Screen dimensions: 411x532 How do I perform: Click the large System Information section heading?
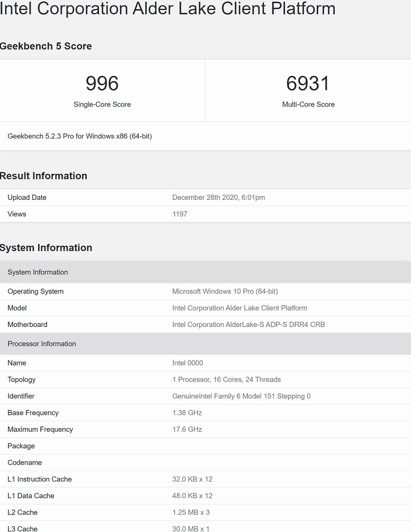[46, 247]
